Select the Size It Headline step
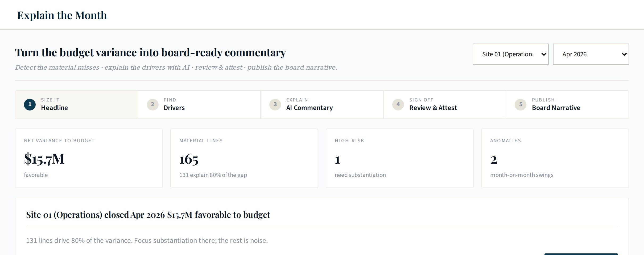 point(77,105)
